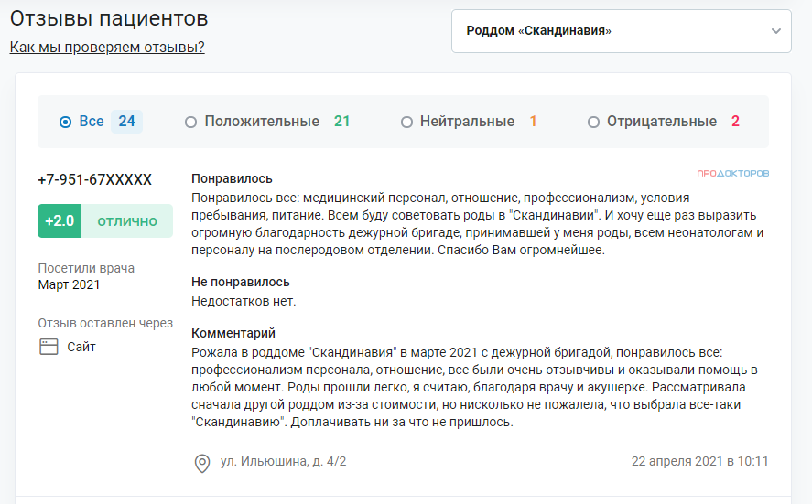This screenshot has height=504, width=812.
Task: Click the +2.0 rating badge
Action: point(60,221)
